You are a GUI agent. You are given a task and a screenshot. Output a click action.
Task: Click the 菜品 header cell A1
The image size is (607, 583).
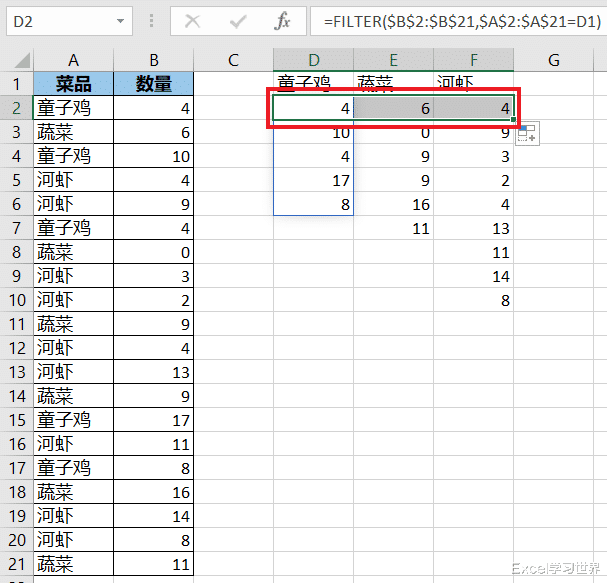click(74, 84)
